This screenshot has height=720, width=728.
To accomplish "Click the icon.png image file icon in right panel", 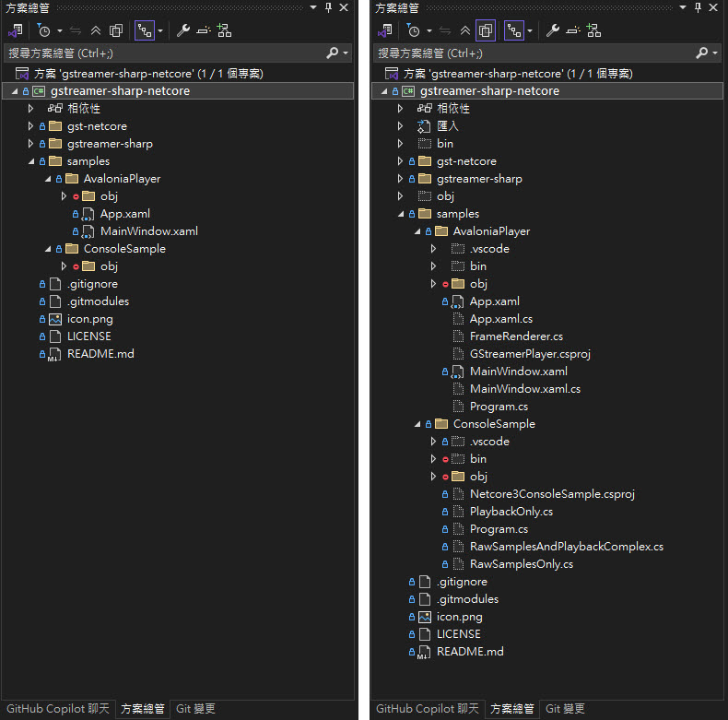I will click(x=424, y=617).
